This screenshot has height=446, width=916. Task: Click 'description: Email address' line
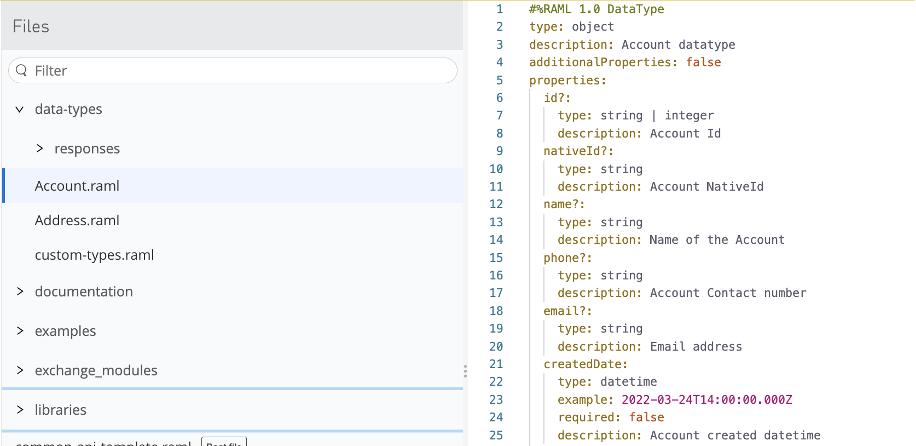click(x=650, y=347)
